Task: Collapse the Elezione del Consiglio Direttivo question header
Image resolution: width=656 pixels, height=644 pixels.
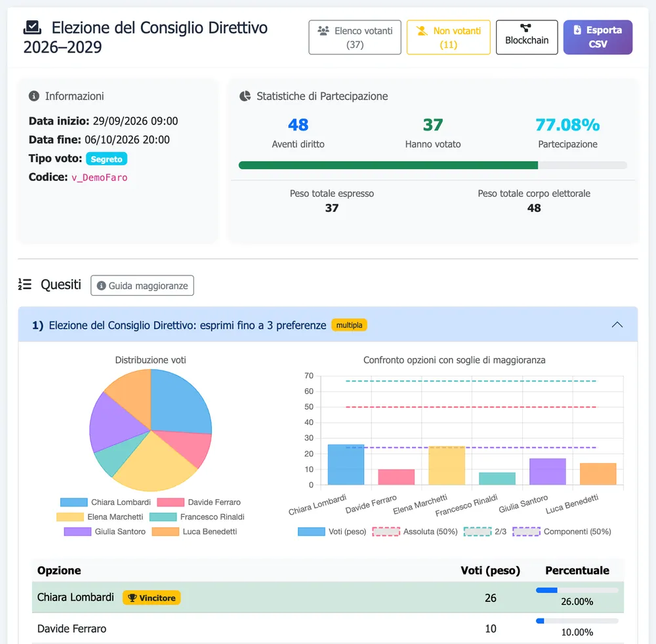Action: [x=328, y=325]
